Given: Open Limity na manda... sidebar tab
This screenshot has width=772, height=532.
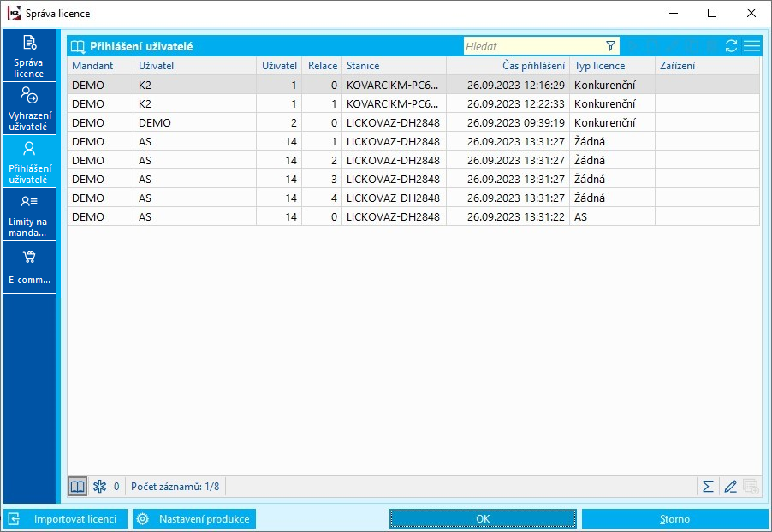Looking at the screenshot, I should coord(29,215).
